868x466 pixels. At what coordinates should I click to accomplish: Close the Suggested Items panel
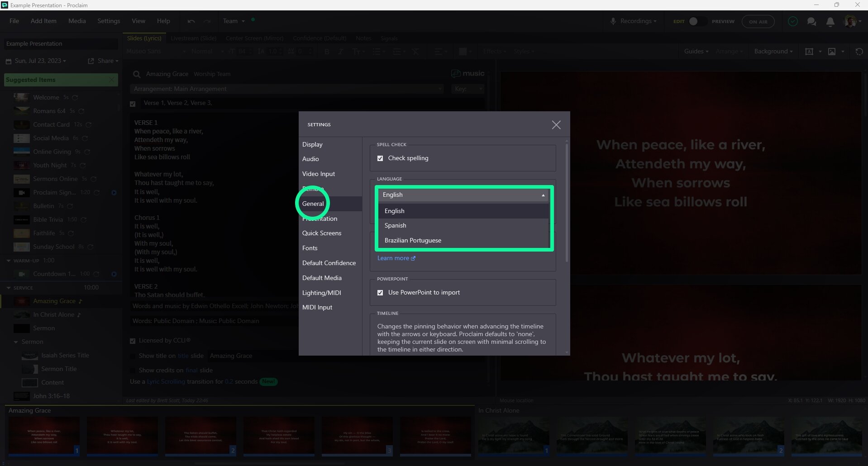point(112,80)
